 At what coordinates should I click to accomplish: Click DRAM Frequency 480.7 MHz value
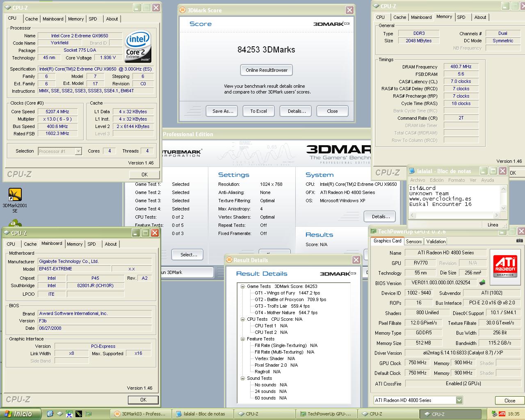(x=461, y=66)
